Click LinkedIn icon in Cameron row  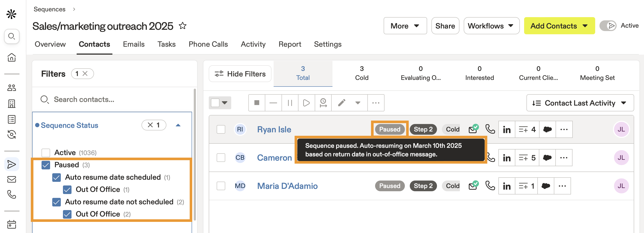point(507,158)
